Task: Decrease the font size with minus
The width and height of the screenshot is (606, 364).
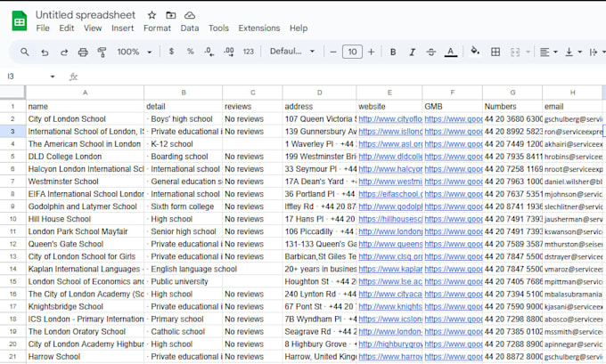Action: point(333,52)
